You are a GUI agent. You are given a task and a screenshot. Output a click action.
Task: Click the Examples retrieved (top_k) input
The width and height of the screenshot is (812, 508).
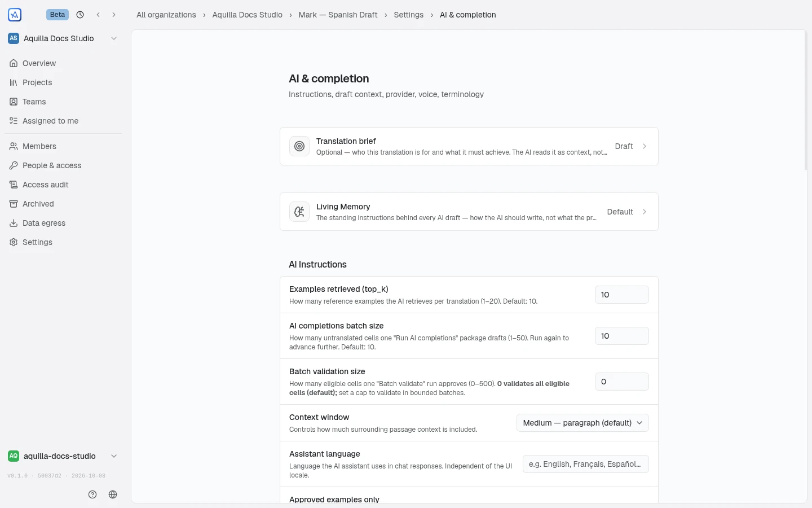pos(622,295)
